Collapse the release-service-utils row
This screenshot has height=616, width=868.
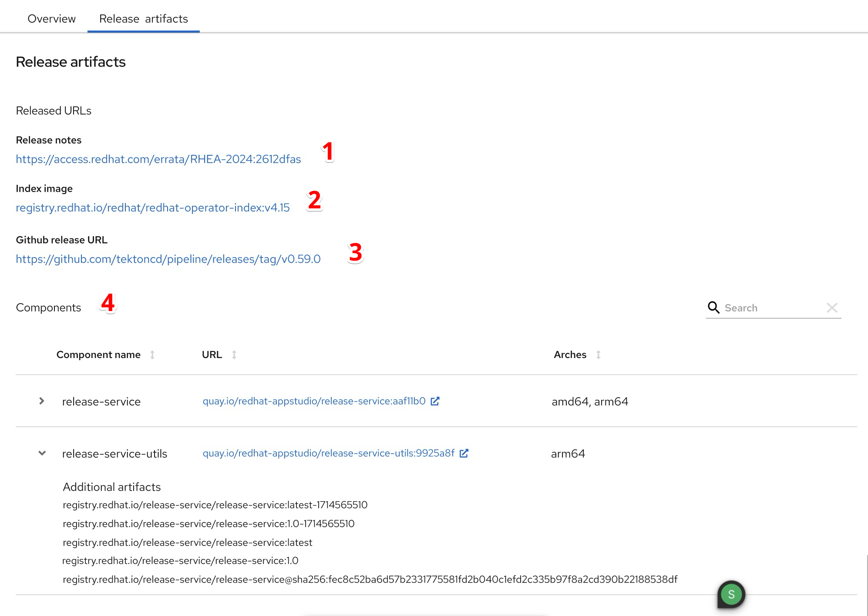click(x=42, y=453)
